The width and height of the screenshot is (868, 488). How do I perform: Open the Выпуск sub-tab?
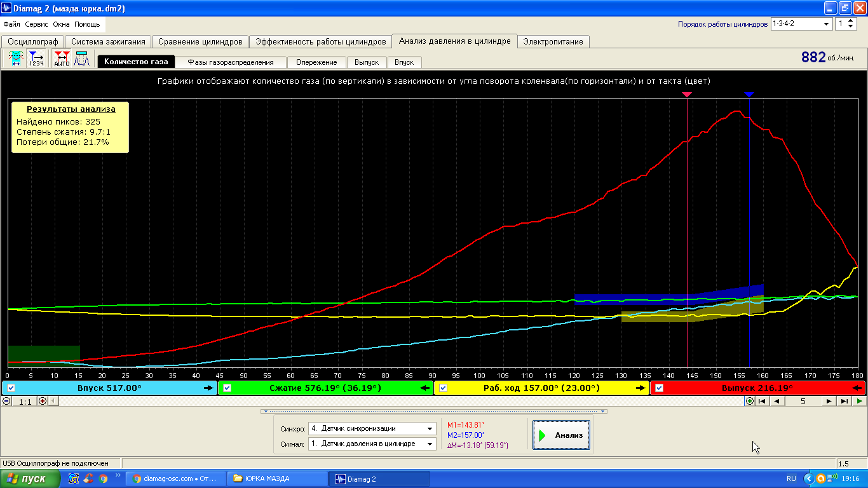click(x=367, y=62)
